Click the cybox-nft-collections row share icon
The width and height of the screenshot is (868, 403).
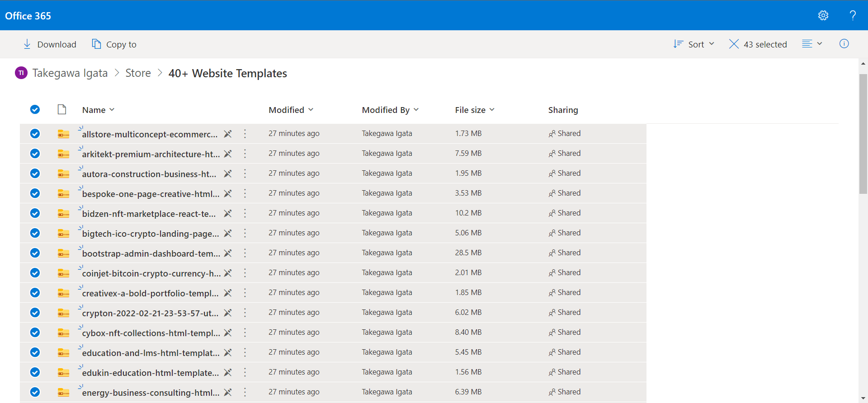point(228,333)
